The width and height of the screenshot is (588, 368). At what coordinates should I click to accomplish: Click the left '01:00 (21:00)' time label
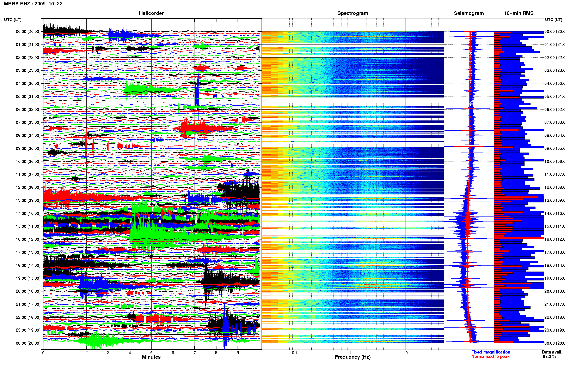click(28, 44)
